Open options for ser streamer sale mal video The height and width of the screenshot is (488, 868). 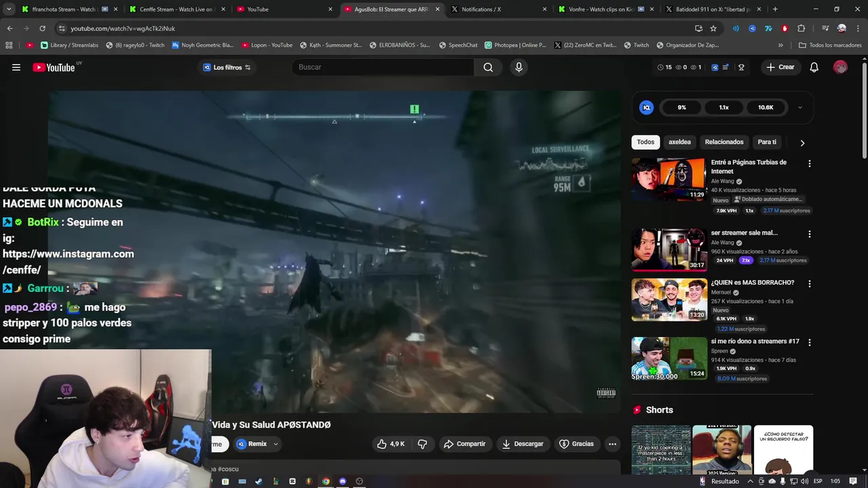pos(809,234)
